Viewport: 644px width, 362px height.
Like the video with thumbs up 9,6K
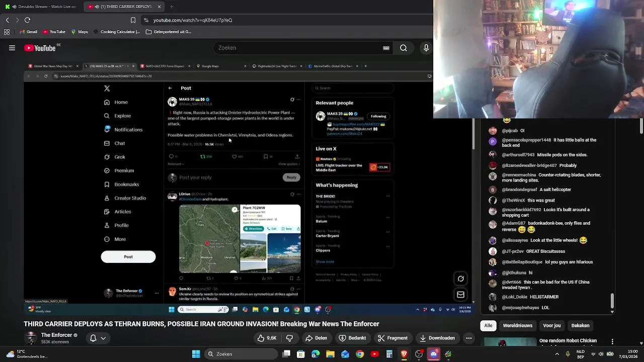point(267,338)
